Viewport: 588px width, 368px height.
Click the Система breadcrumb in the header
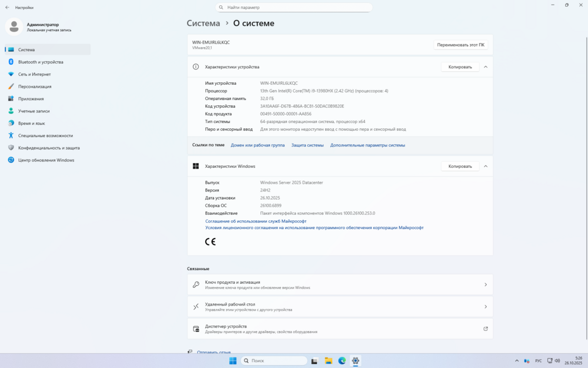203,24
